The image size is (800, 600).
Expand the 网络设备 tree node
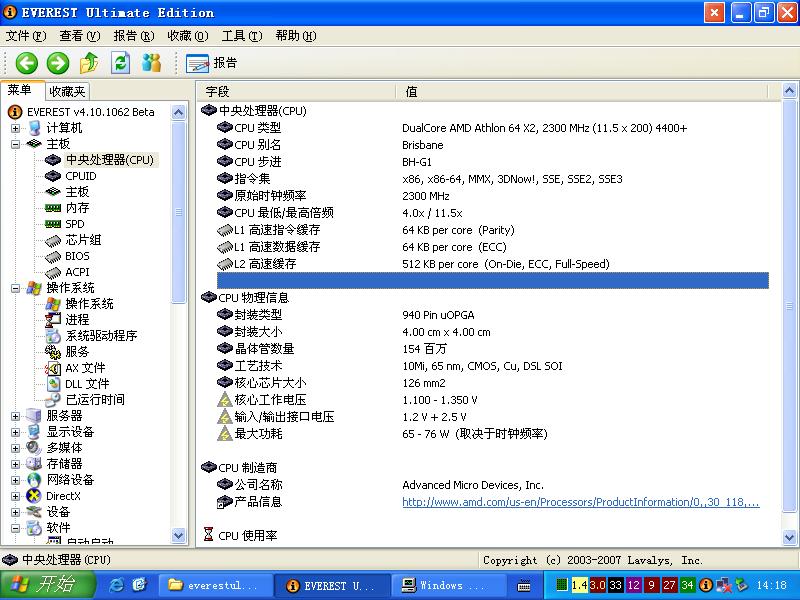click(x=16, y=480)
